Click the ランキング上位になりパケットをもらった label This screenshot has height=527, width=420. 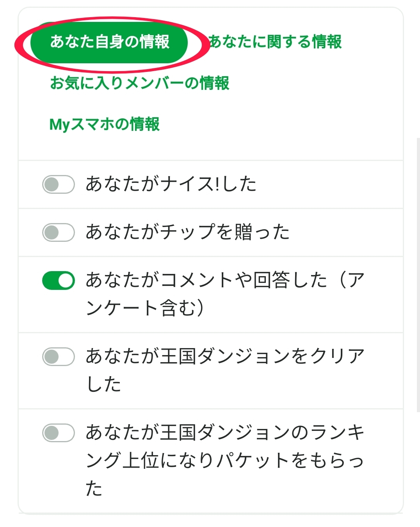(x=224, y=460)
